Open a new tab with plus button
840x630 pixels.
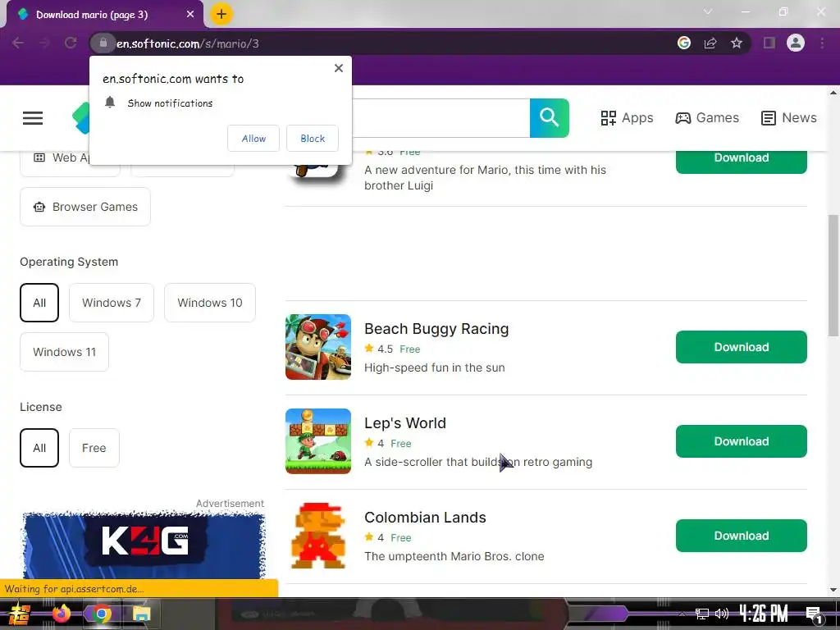(x=221, y=14)
